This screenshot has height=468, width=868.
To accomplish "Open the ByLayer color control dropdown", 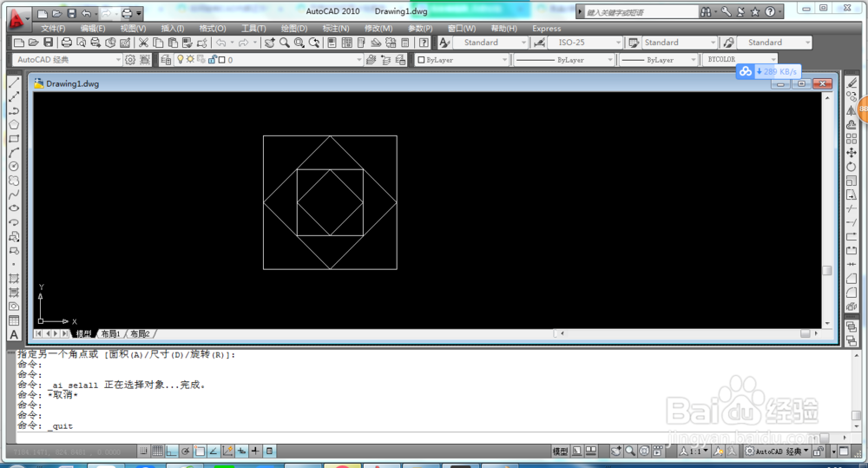I will pos(462,60).
